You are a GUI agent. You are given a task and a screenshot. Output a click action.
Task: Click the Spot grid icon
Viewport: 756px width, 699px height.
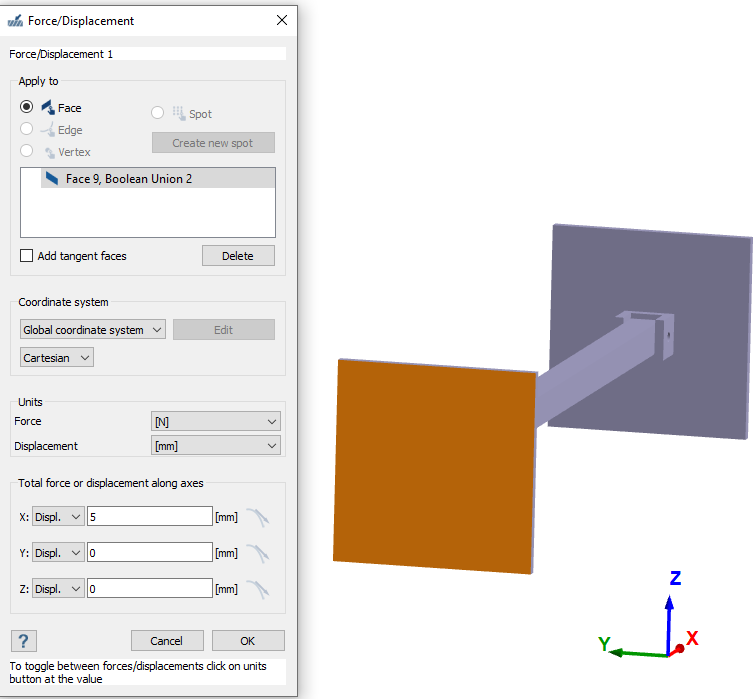click(x=179, y=113)
